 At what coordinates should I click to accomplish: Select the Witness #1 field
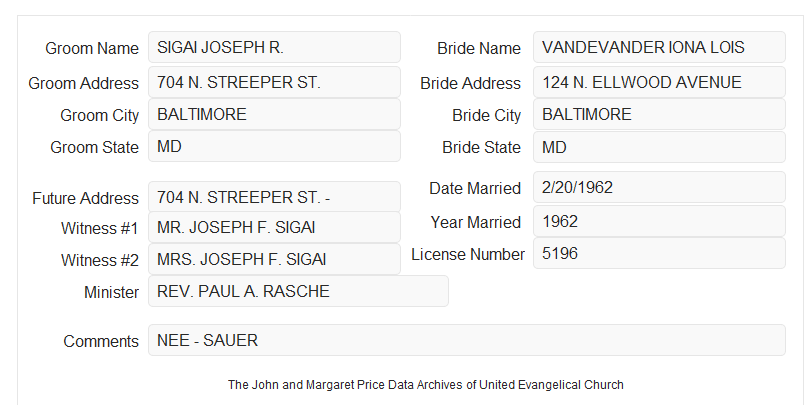[x=274, y=227]
